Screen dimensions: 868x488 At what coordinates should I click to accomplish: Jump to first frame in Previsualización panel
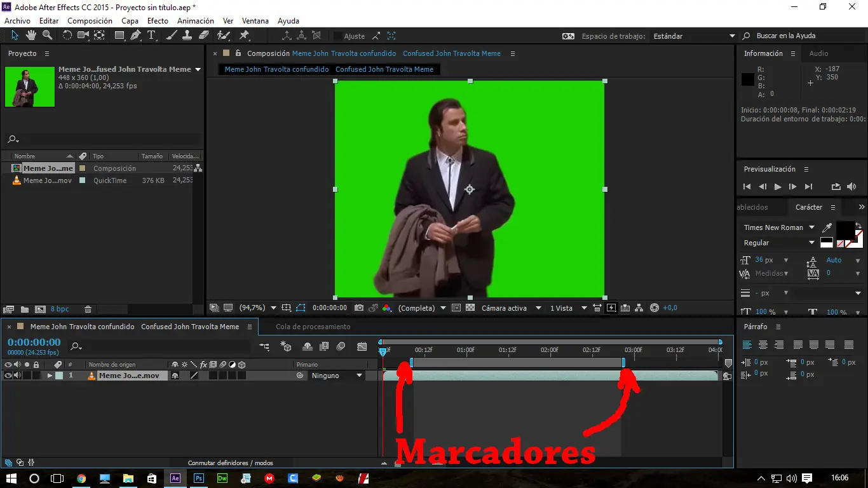[x=747, y=187]
